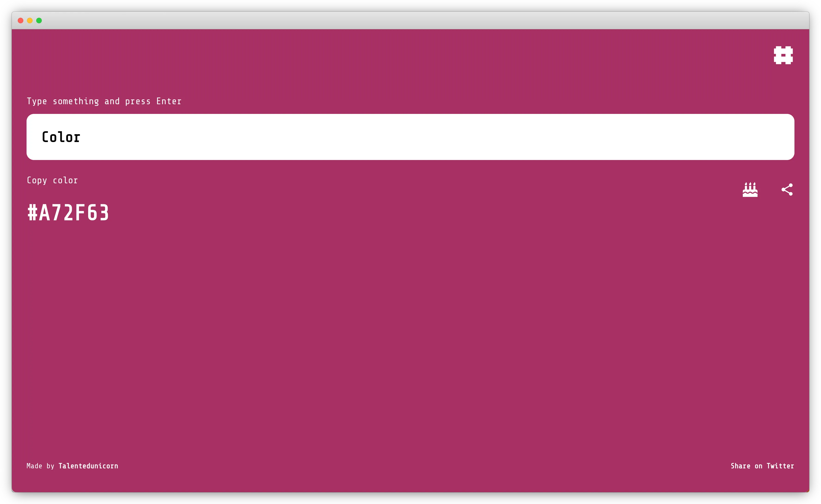The height and width of the screenshot is (504, 821).
Task: Click the word "Enter" in the prompt label
Action: (x=169, y=101)
